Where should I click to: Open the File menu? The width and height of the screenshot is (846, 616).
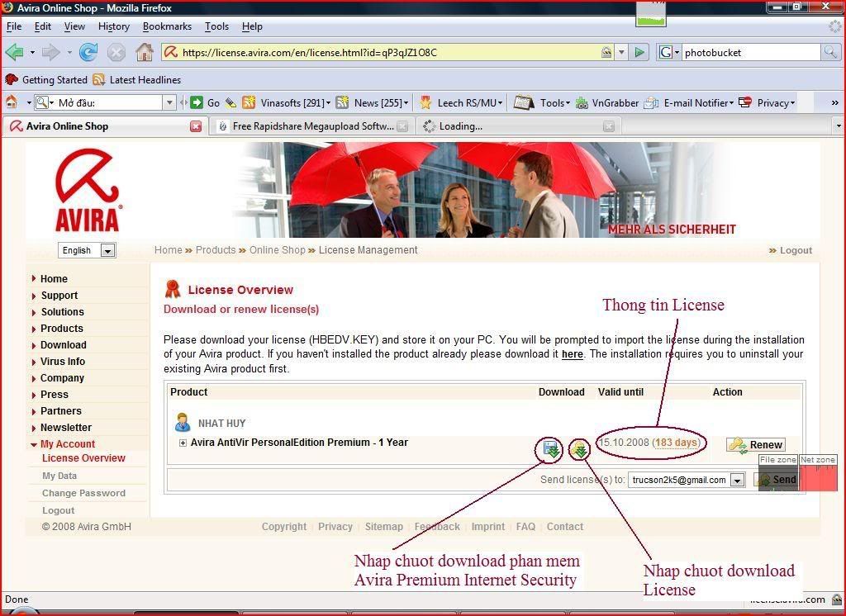[14, 26]
